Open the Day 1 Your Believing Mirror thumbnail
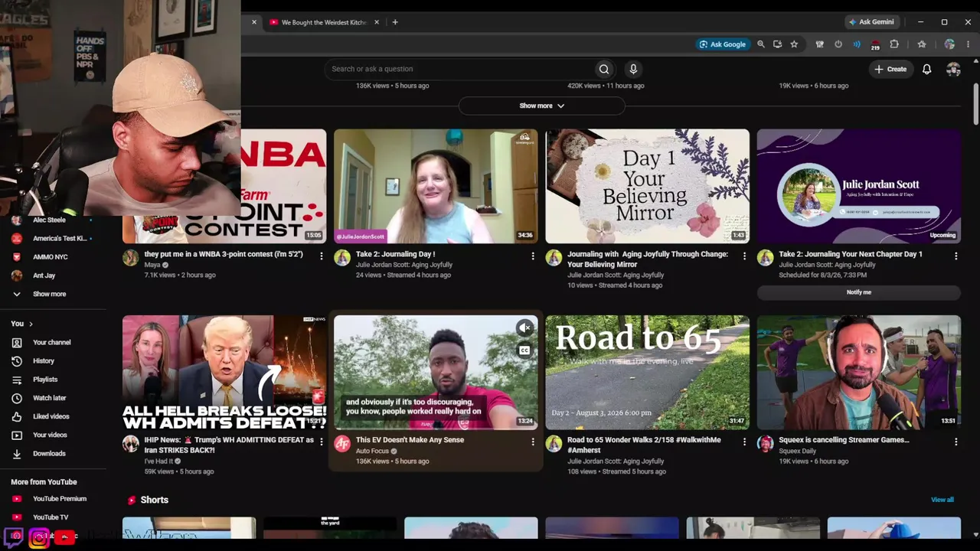The image size is (980, 551). click(647, 186)
